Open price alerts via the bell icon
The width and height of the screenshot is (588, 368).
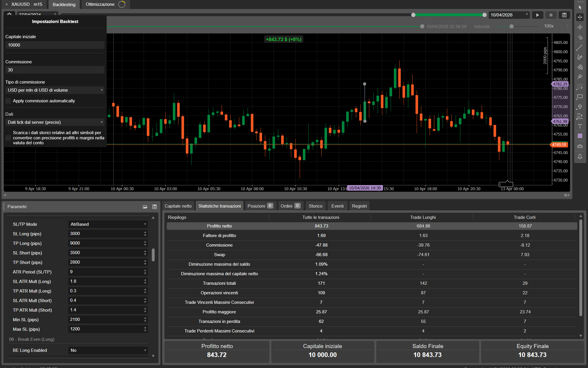click(580, 157)
